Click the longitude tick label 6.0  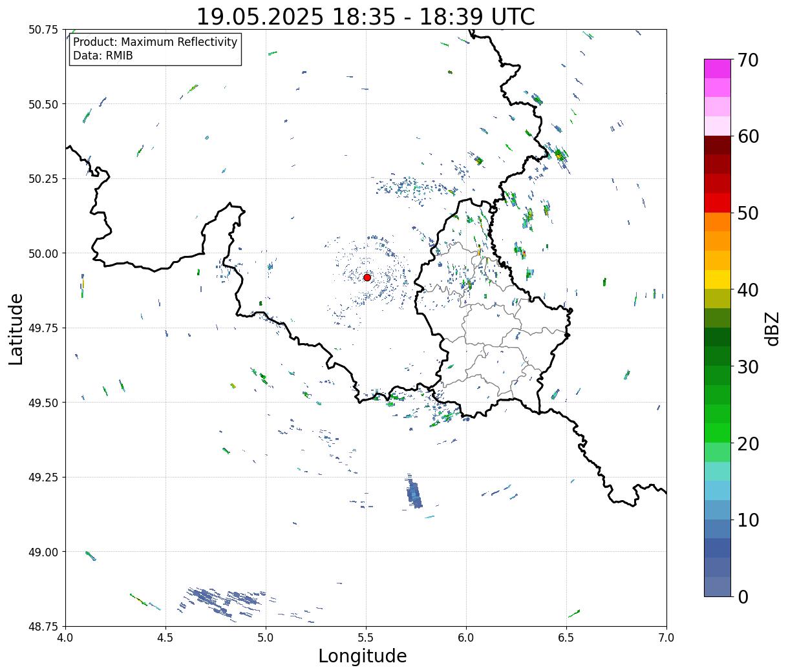[x=466, y=637]
